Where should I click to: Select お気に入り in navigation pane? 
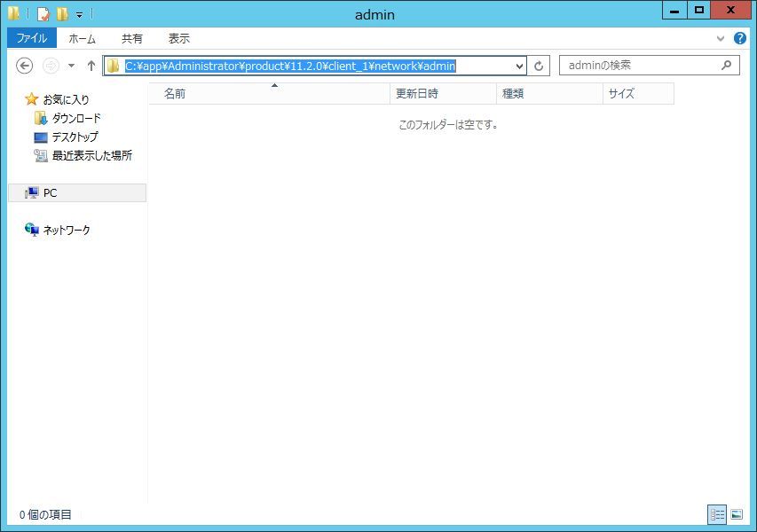click(67, 100)
